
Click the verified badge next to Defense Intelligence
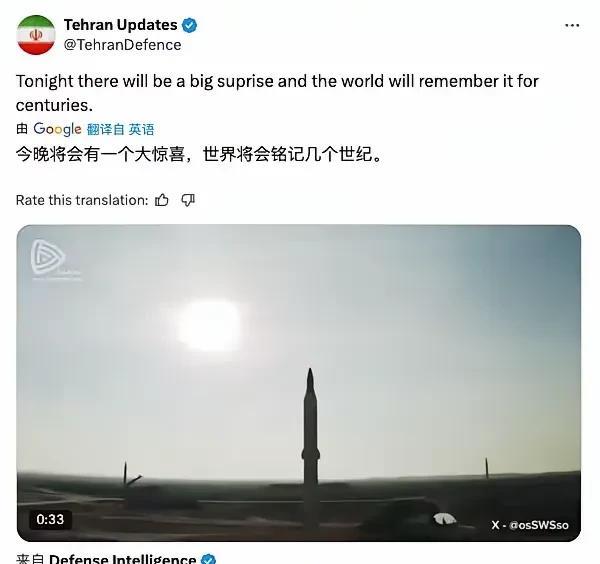coord(208,559)
